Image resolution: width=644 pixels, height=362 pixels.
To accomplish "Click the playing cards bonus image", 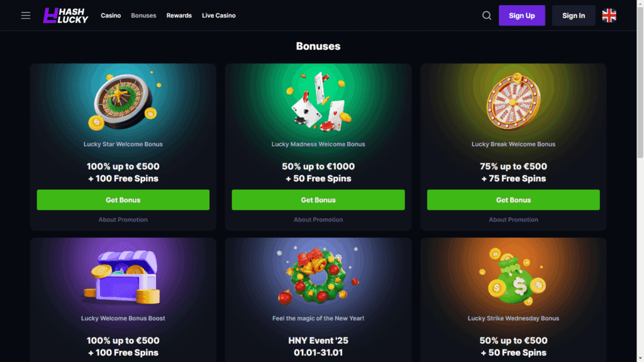I will [x=318, y=101].
